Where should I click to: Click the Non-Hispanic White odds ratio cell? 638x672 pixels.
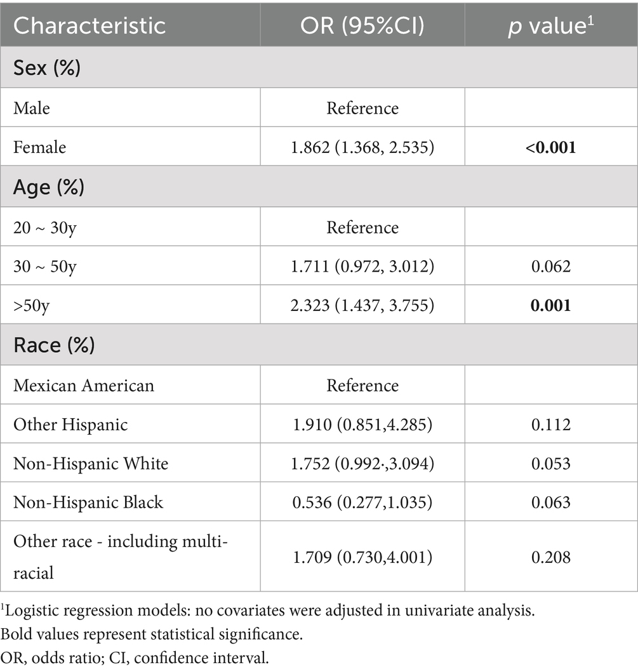[362, 463]
